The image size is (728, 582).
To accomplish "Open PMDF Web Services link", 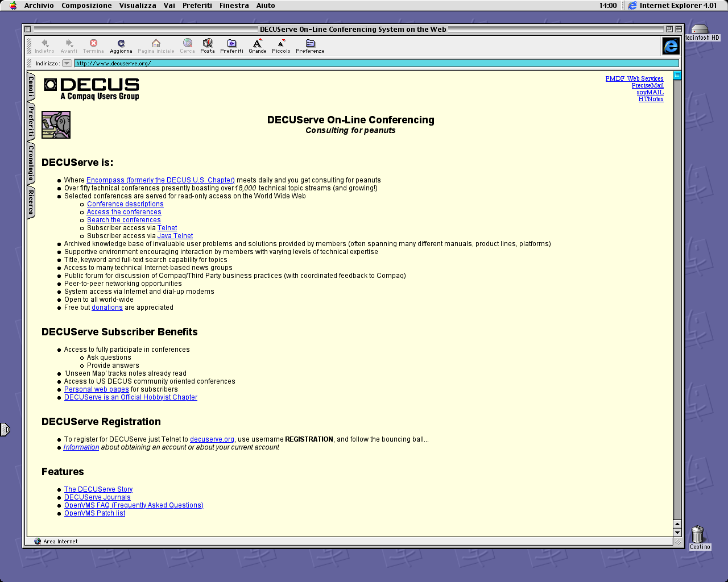I will (x=634, y=78).
